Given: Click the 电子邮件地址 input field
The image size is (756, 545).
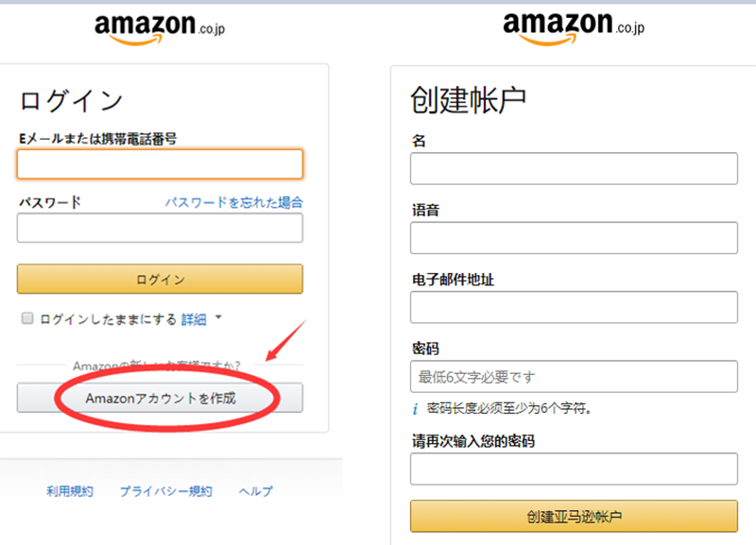Looking at the screenshot, I should pyautogui.click(x=574, y=307).
